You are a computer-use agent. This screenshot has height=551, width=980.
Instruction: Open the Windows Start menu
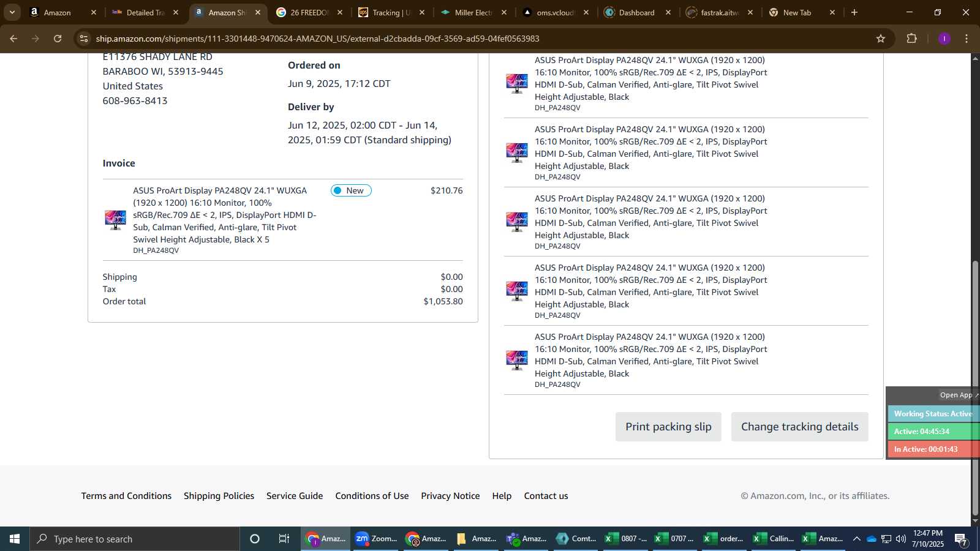(15, 539)
